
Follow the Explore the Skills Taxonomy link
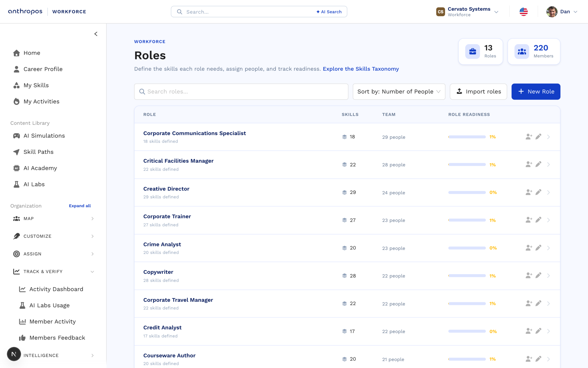[361, 69]
